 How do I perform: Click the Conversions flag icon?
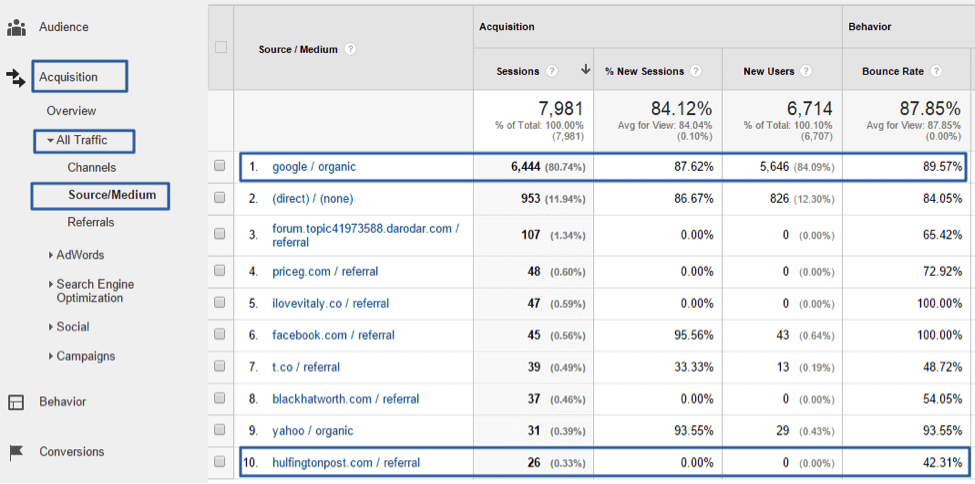pyautogui.click(x=16, y=452)
